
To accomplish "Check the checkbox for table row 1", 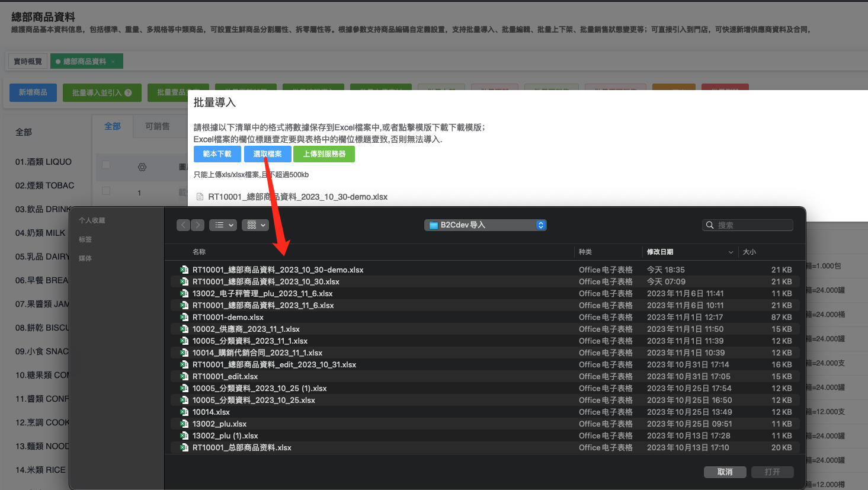I will click(x=106, y=191).
